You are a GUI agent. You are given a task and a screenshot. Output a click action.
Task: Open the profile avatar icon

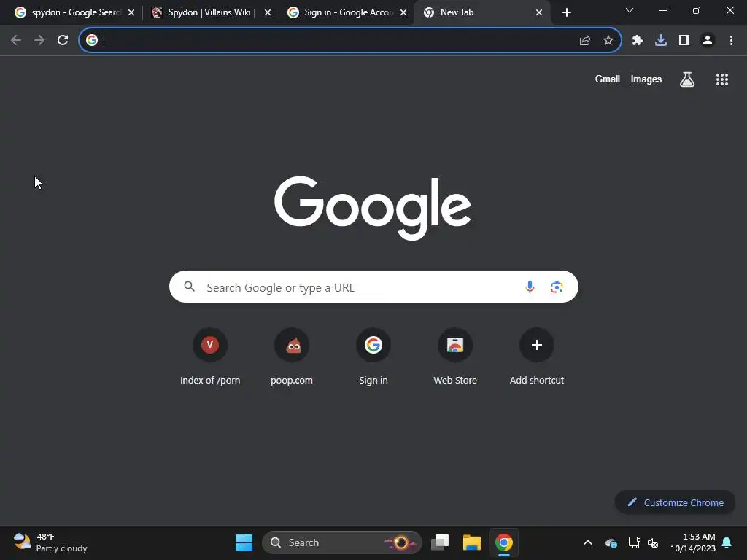point(708,41)
